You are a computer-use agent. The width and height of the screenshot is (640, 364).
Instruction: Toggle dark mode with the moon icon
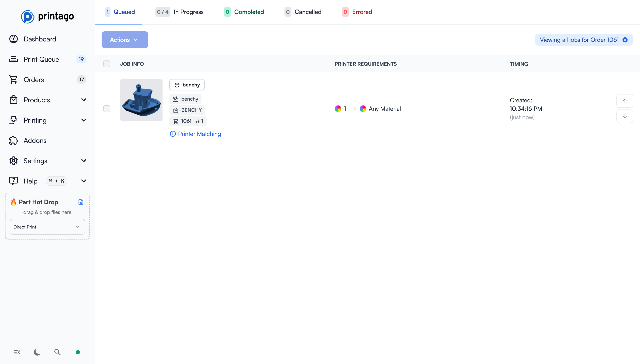pos(37,352)
